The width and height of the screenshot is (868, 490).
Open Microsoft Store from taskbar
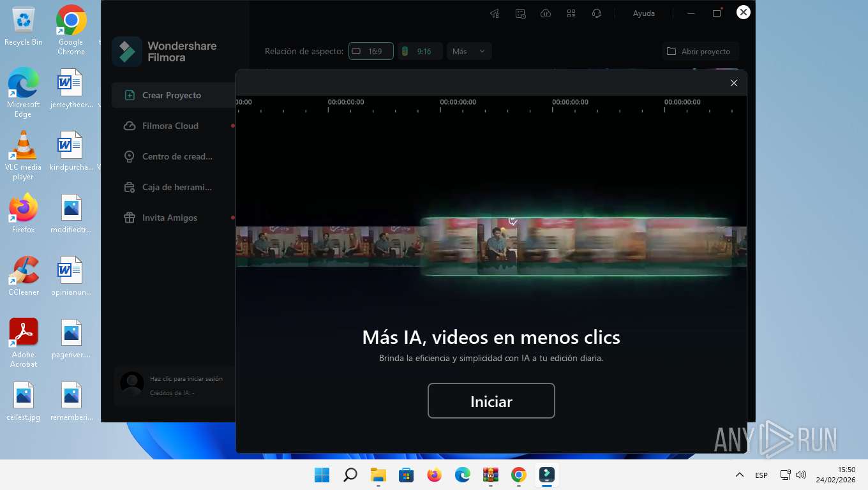click(407, 475)
